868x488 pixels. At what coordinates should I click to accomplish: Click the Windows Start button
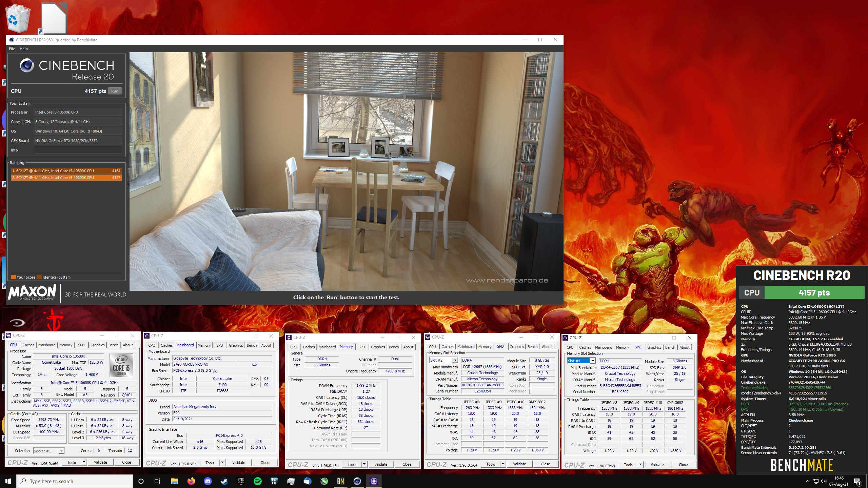(8, 481)
